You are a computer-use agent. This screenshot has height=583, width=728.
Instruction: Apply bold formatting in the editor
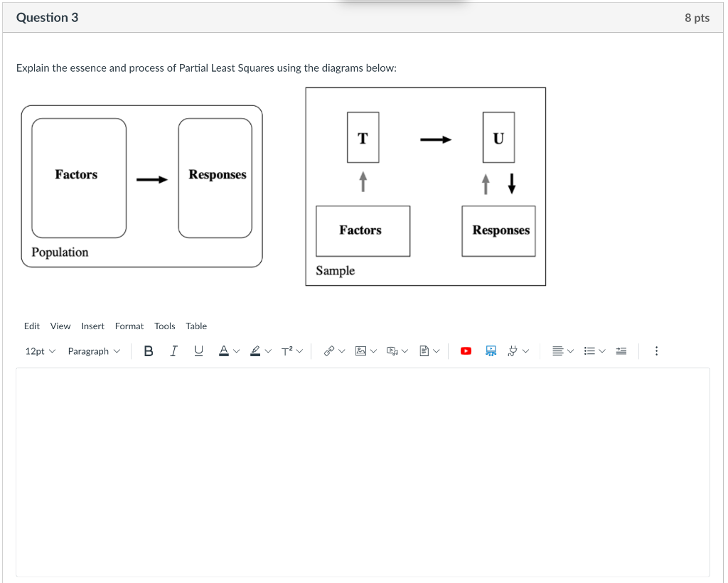[x=148, y=351]
